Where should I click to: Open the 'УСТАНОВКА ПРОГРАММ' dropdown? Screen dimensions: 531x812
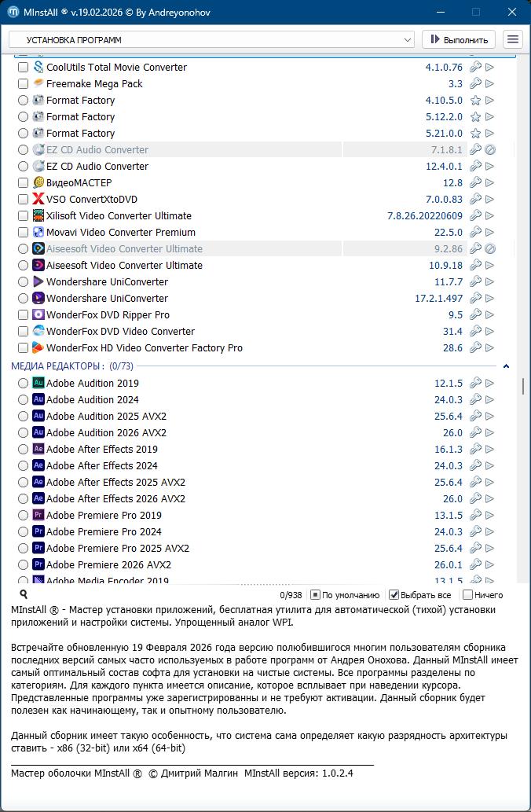click(211, 39)
